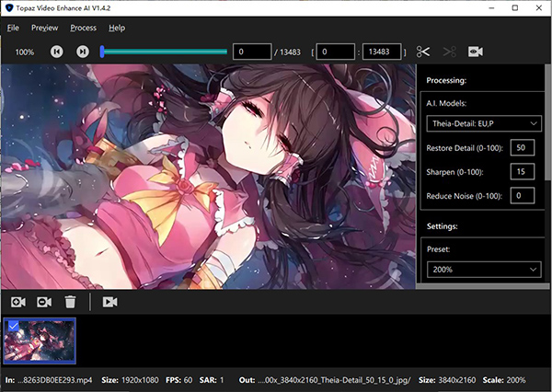This screenshot has height=392, width=552.
Task: Click the preview camera eye icon
Action: [x=476, y=52]
